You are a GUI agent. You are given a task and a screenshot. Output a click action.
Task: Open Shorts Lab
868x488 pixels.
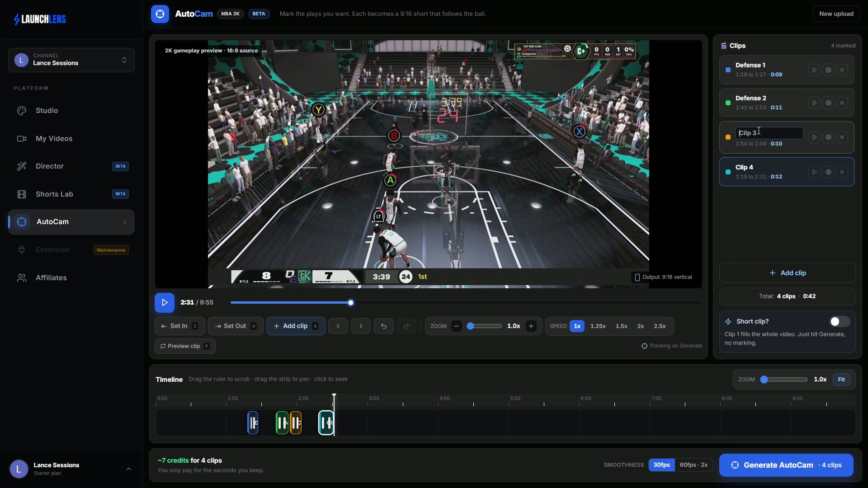click(71, 194)
